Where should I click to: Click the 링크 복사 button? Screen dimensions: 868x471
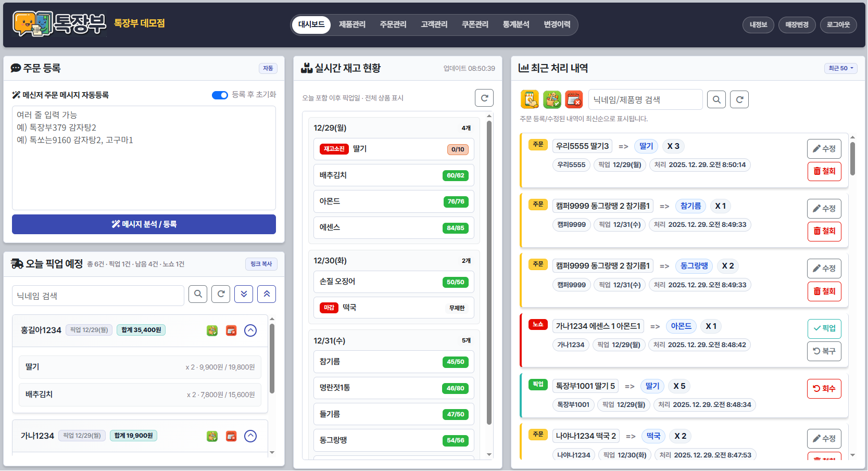click(261, 264)
